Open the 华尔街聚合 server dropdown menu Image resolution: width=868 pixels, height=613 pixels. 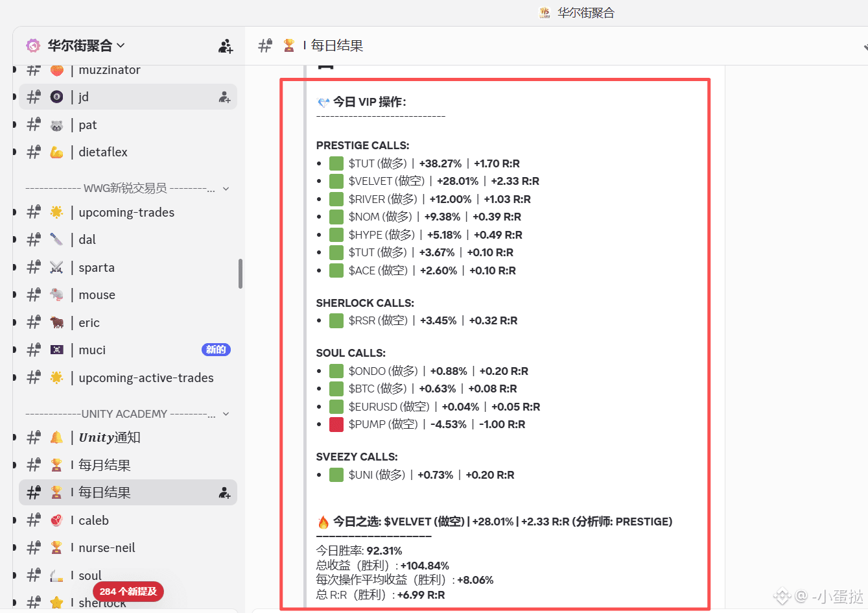[86, 45]
